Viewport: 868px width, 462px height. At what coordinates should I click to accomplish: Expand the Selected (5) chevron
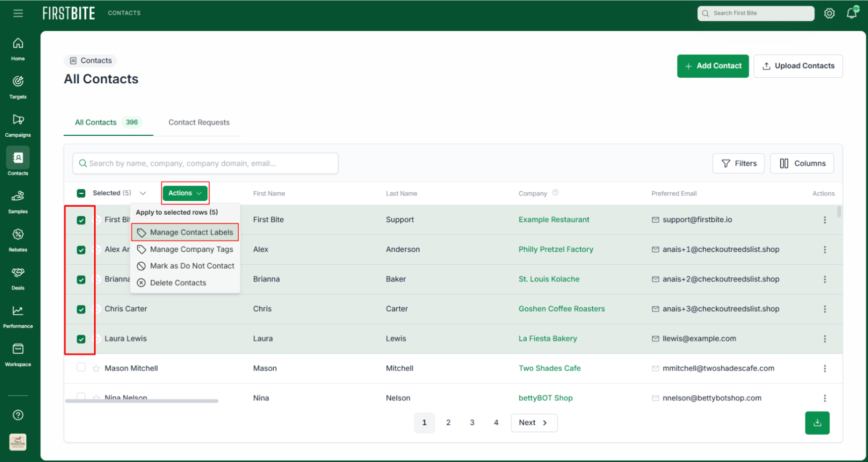(x=143, y=193)
